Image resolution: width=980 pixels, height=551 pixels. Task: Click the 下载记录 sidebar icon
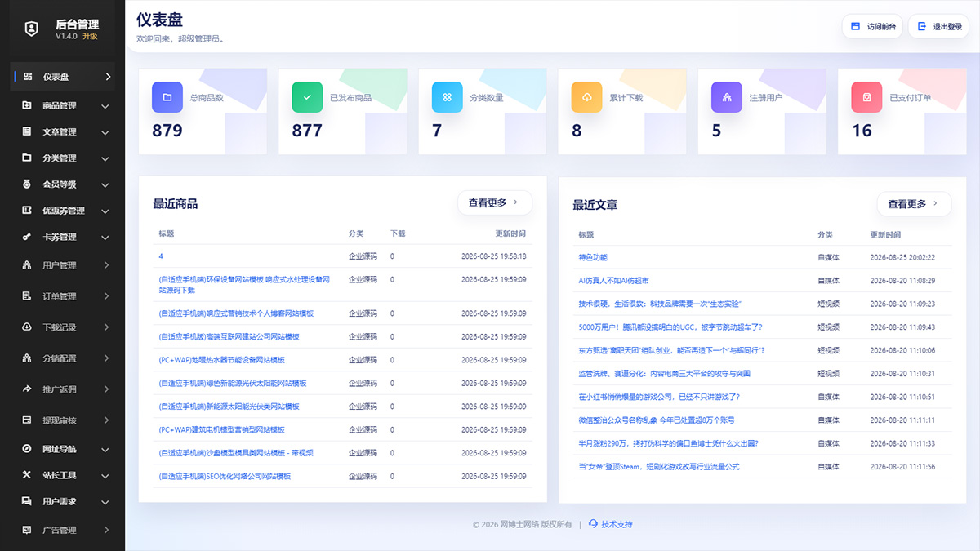27,327
